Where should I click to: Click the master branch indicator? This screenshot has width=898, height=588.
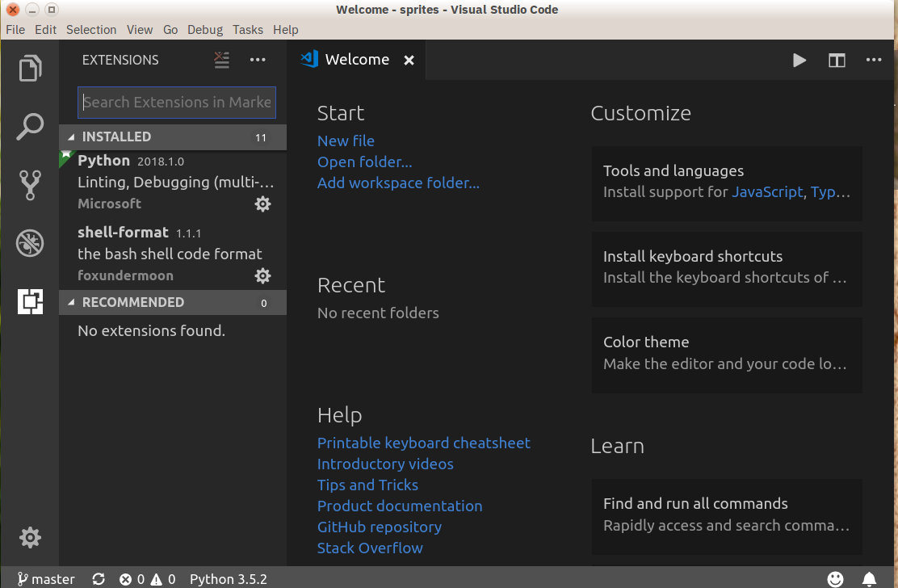coord(45,578)
